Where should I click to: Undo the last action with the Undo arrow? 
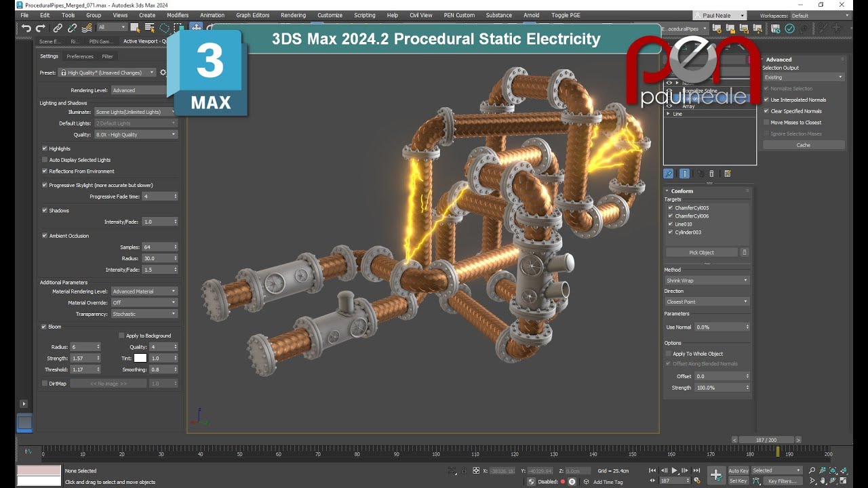point(26,28)
